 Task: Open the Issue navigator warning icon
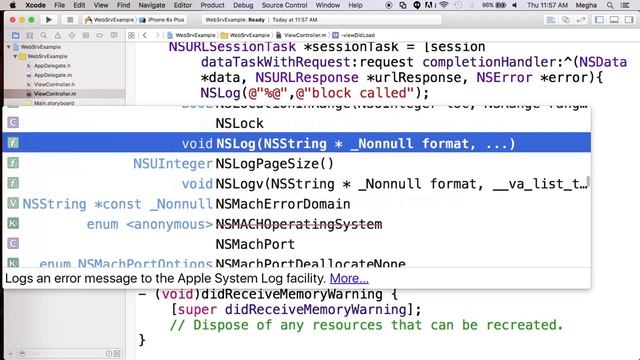pyautogui.click(x=58, y=36)
